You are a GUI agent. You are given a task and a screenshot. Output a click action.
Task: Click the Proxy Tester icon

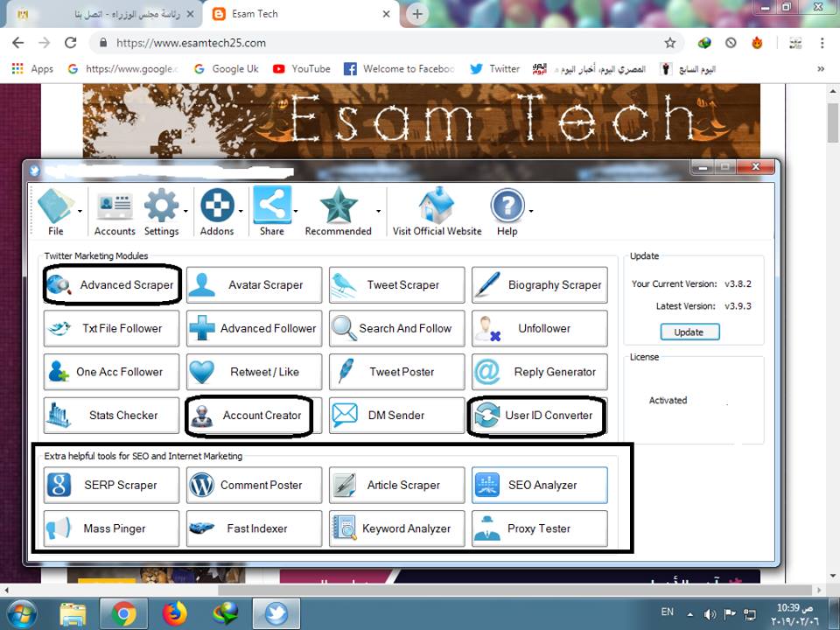click(487, 528)
